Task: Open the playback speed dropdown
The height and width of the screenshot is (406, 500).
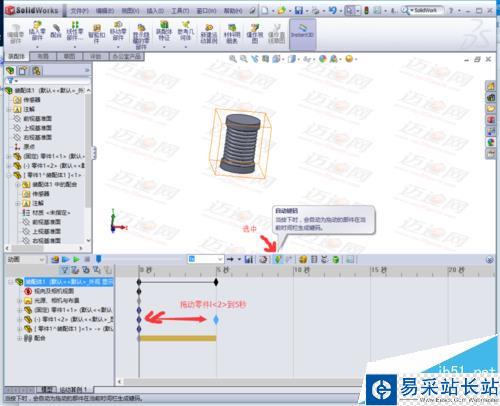Action: 205,259
